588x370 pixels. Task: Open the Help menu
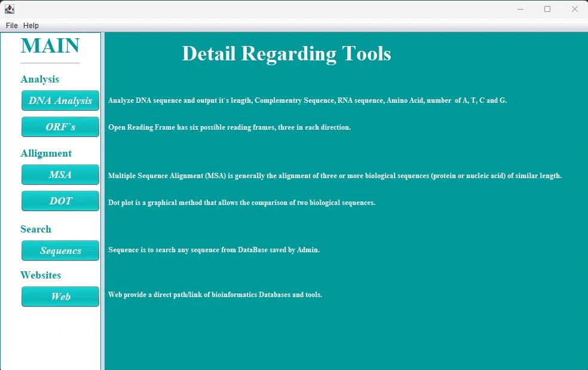pyautogui.click(x=31, y=26)
